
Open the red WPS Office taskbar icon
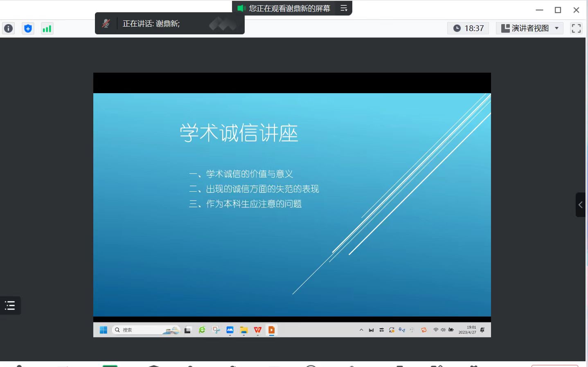pyautogui.click(x=257, y=330)
